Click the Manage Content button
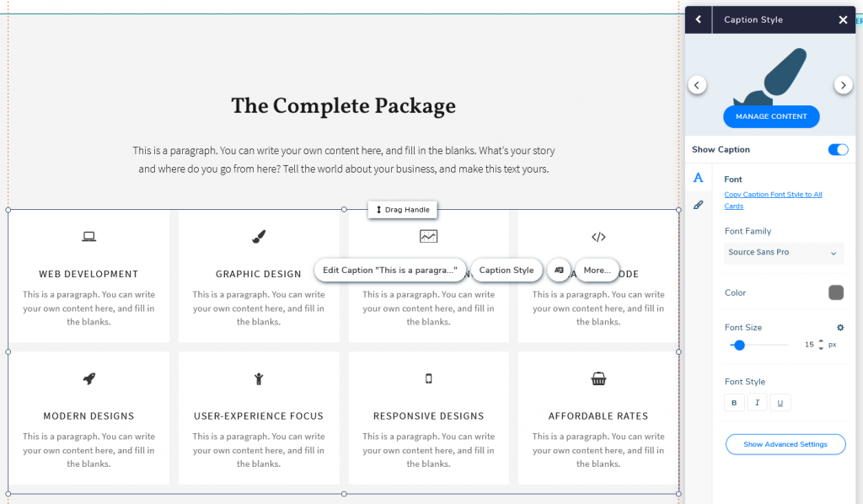Screen dimensions: 863x504 click(771, 116)
